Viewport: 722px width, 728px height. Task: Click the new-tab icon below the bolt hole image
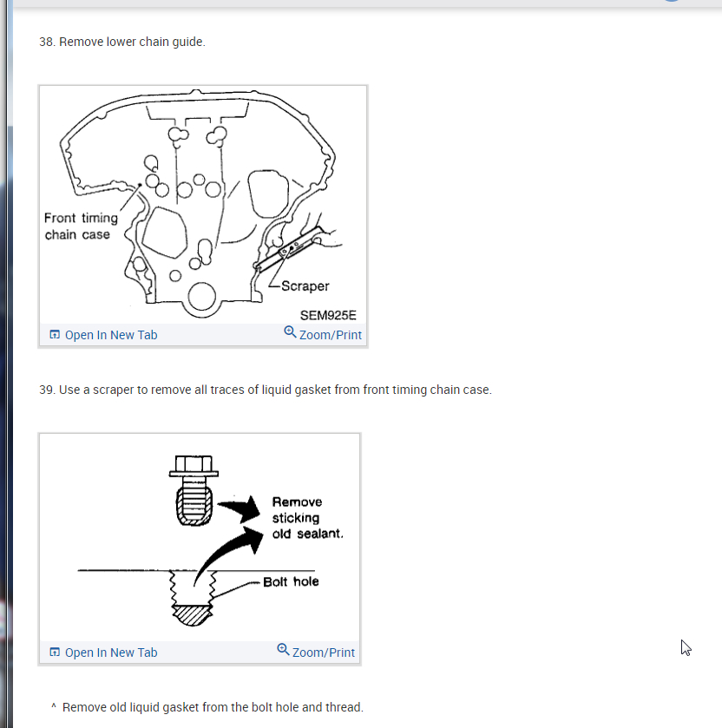click(x=55, y=652)
